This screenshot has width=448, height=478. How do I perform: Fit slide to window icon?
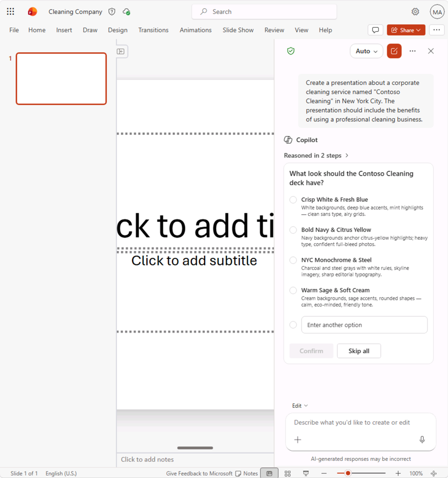click(434, 474)
